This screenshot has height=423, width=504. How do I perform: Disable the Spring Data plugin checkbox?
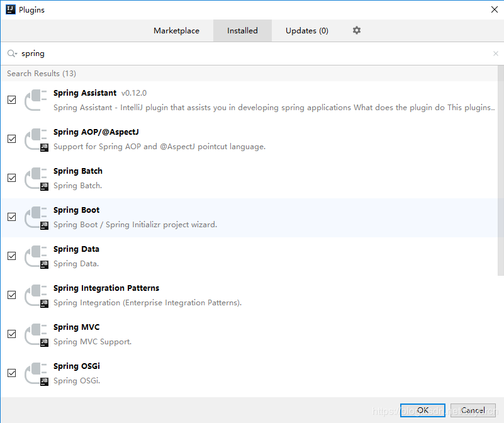click(x=11, y=256)
